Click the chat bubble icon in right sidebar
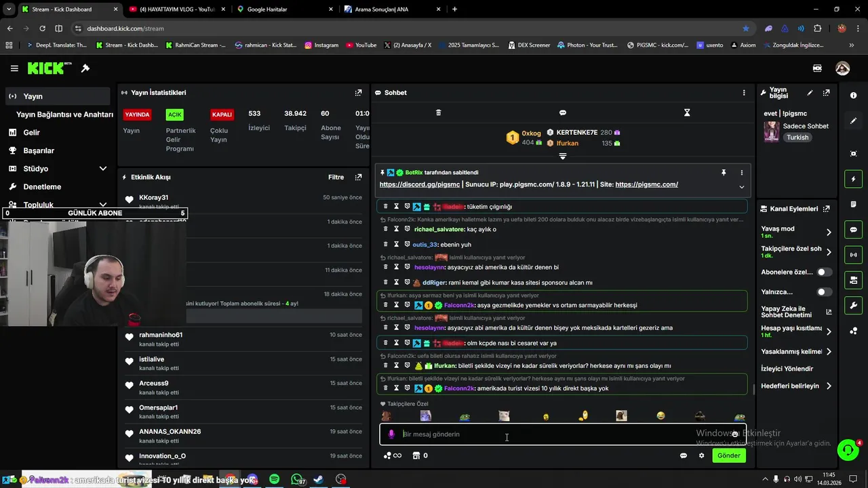 853,230
